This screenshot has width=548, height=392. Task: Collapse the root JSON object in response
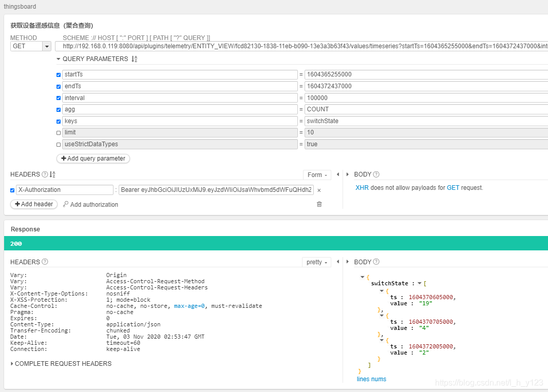tap(363, 277)
